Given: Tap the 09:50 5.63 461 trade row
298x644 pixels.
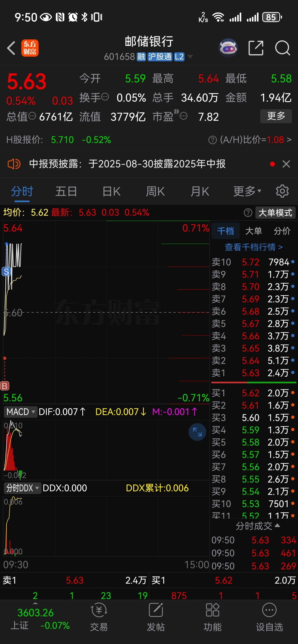Looking at the screenshot, I should [x=254, y=553].
